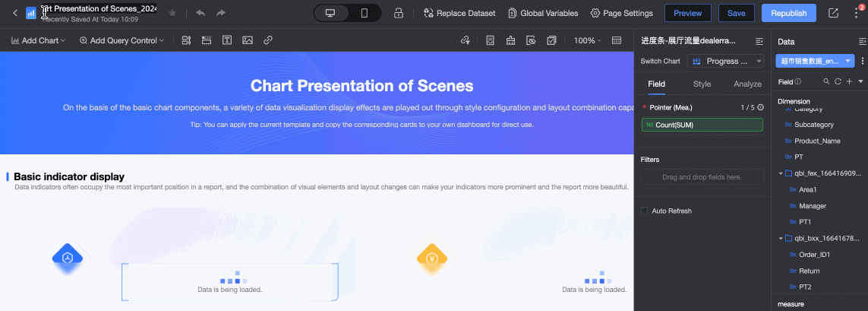The image size is (868, 311).
Task: Open Pointer measure settings gear
Action: coord(760,107)
